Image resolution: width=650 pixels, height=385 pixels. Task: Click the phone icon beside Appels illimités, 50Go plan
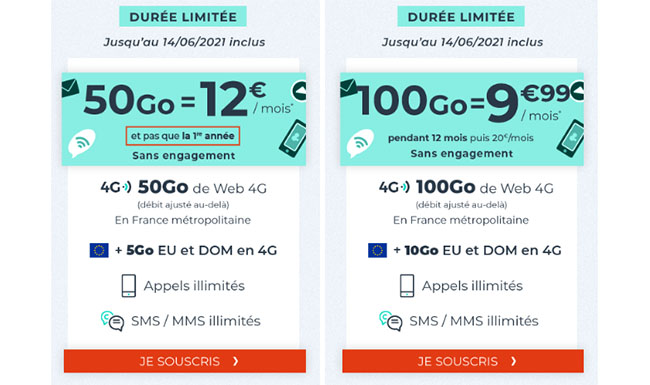(129, 286)
